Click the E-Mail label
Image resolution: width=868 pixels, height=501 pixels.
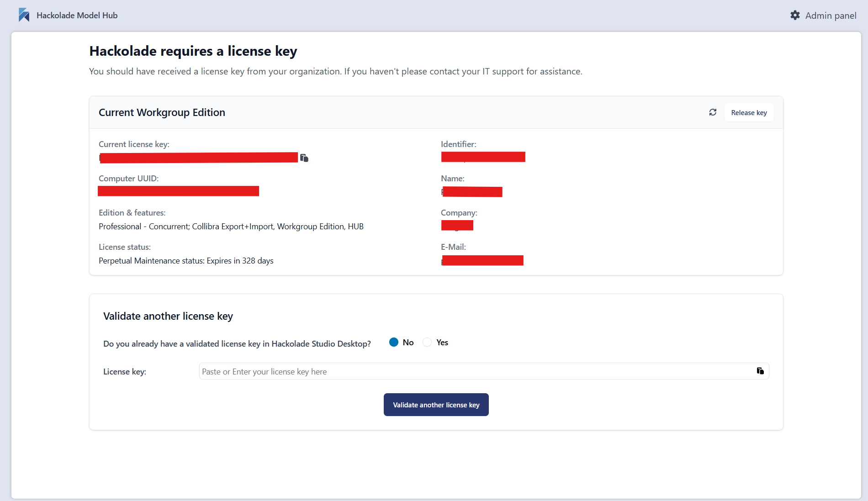(x=453, y=247)
